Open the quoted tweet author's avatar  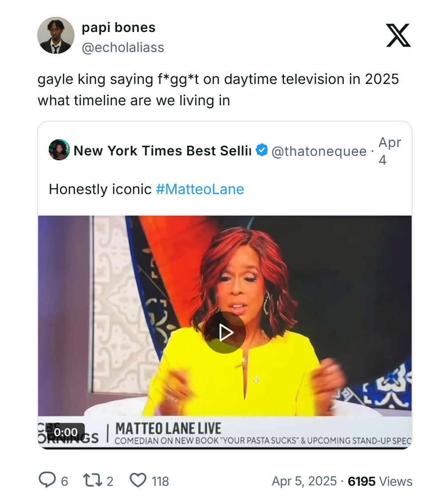(59, 150)
